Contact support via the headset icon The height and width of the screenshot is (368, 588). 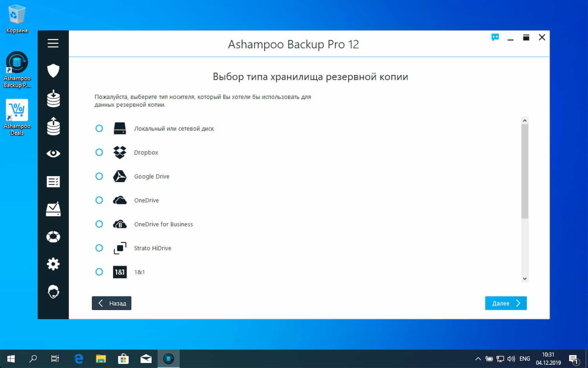pyautogui.click(x=53, y=291)
